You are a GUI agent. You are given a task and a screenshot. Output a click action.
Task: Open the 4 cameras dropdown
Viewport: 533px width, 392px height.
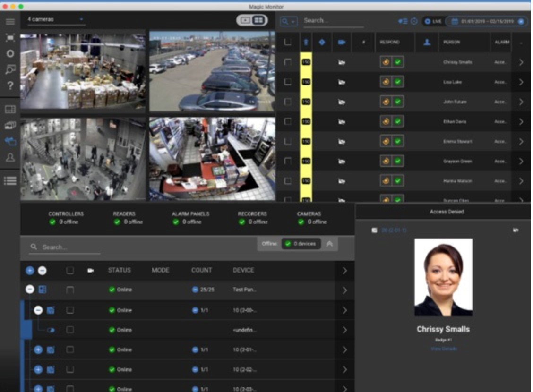click(56, 18)
